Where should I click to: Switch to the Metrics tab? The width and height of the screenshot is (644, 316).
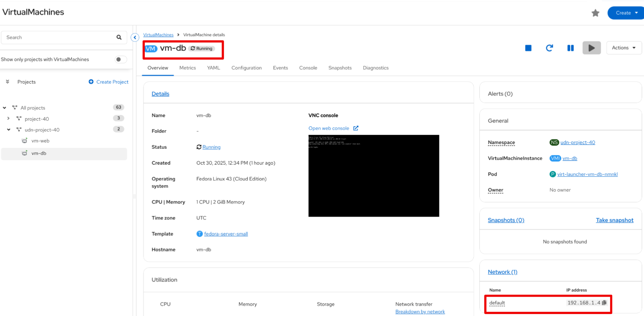pos(187,68)
